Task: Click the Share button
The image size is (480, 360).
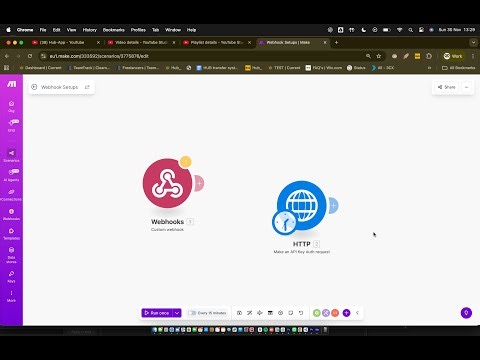Action: tap(446, 87)
